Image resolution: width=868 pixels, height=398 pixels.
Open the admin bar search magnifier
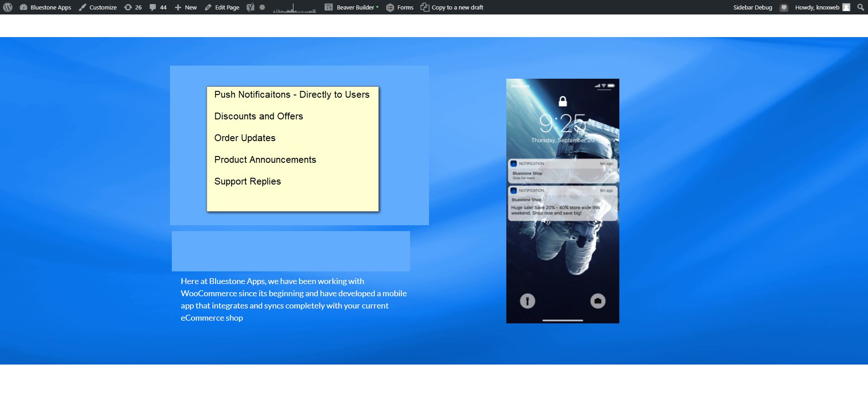(860, 7)
